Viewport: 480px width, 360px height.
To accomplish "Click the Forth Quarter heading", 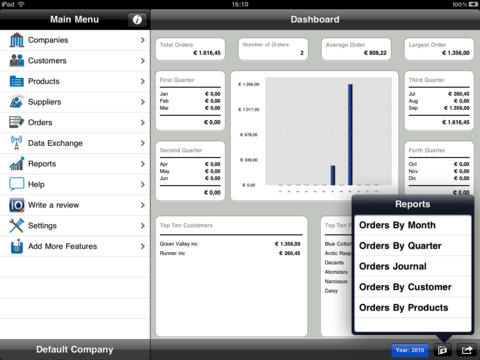I will pos(427,150).
